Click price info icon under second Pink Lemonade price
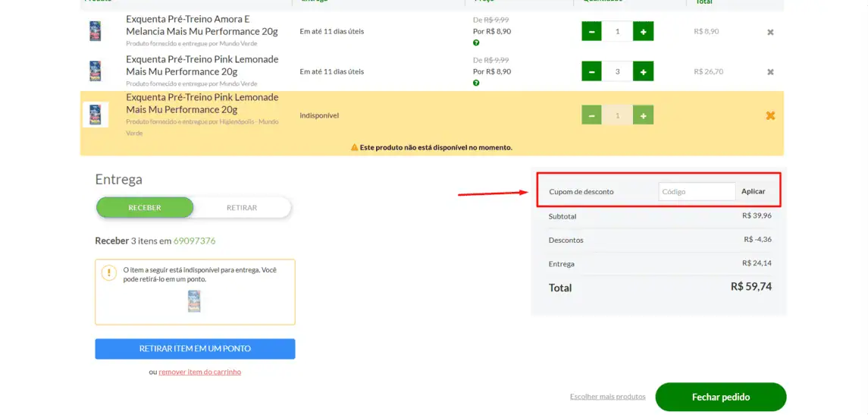The image size is (868, 415). coord(476,83)
